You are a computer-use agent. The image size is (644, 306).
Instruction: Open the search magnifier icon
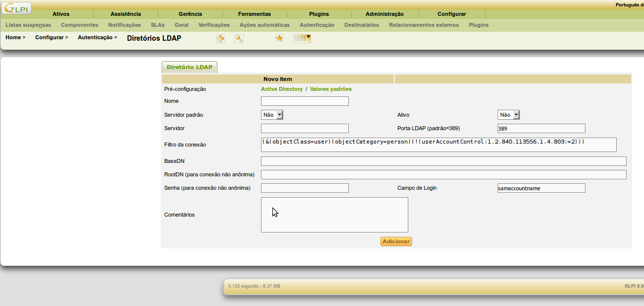click(x=239, y=38)
